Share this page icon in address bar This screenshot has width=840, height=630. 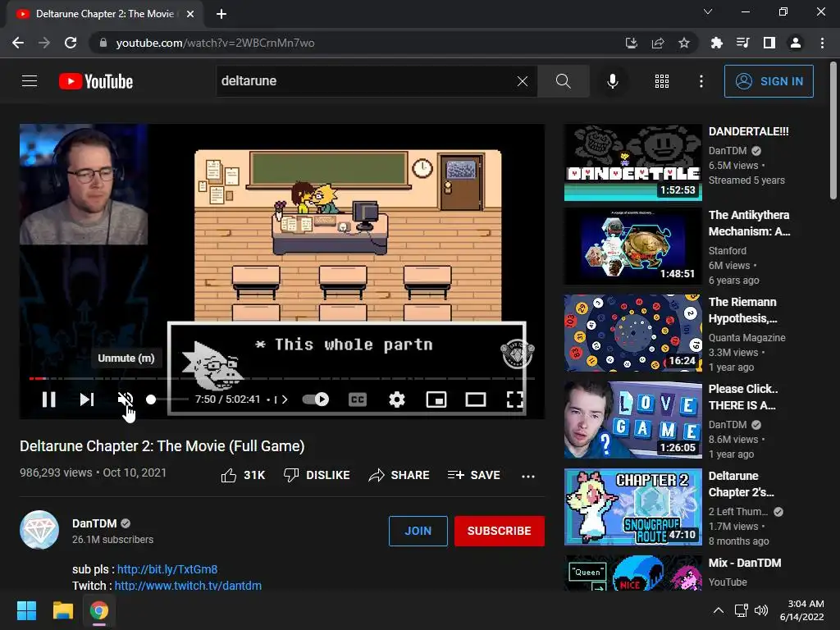[657, 43]
